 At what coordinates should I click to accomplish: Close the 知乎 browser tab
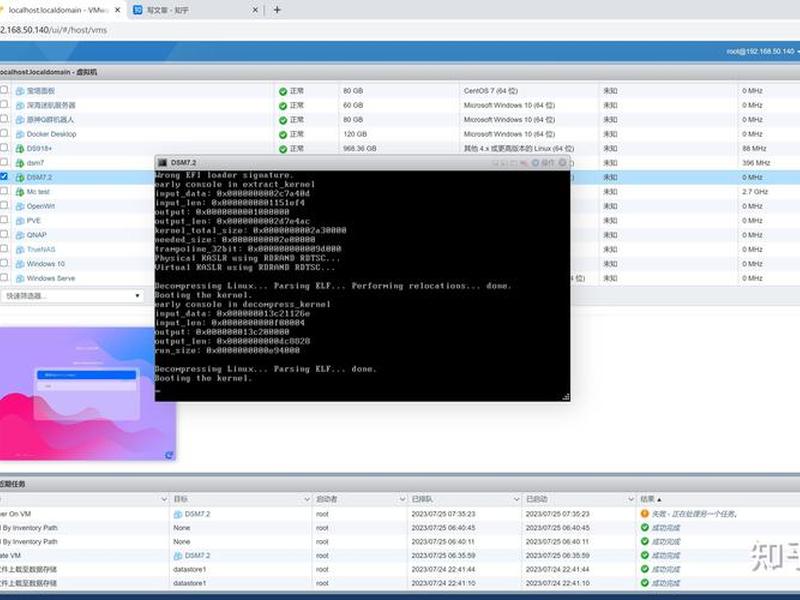coord(255,10)
